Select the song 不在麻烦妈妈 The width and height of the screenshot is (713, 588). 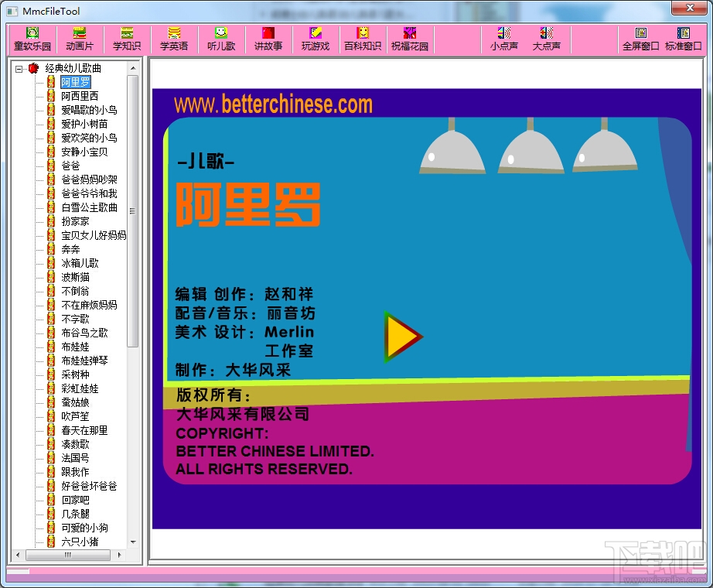click(89, 305)
